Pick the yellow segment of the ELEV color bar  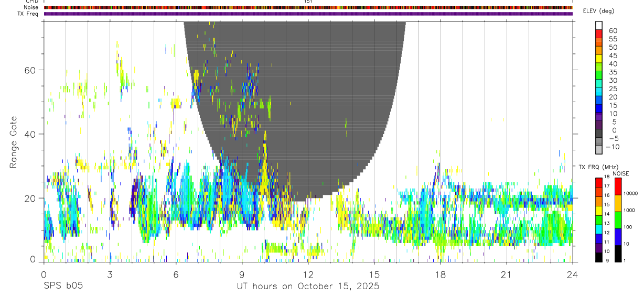point(599,58)
